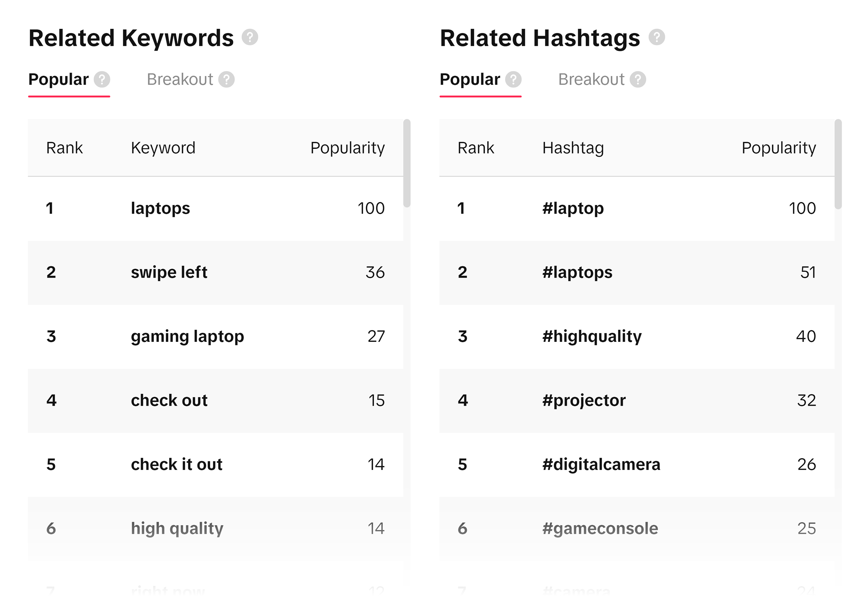The width and height of the screenshot is (868, 598).
Task: Click help icon beside Popular hashtags tab
Action: tap(513, 79)
